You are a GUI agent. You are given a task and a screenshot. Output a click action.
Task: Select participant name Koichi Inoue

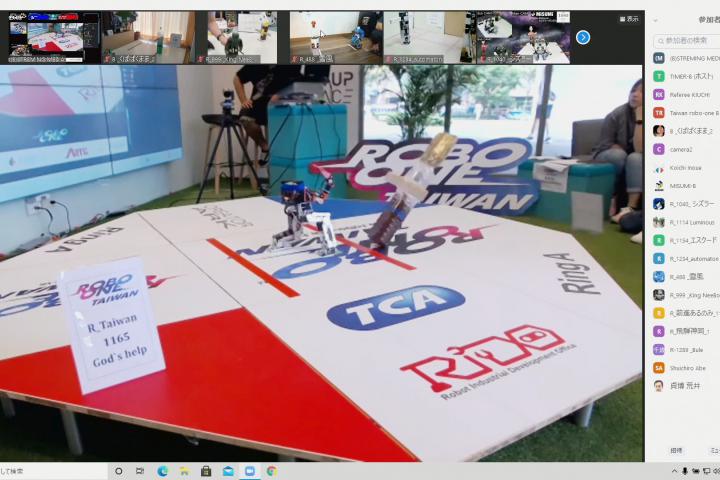click(686, 168)
